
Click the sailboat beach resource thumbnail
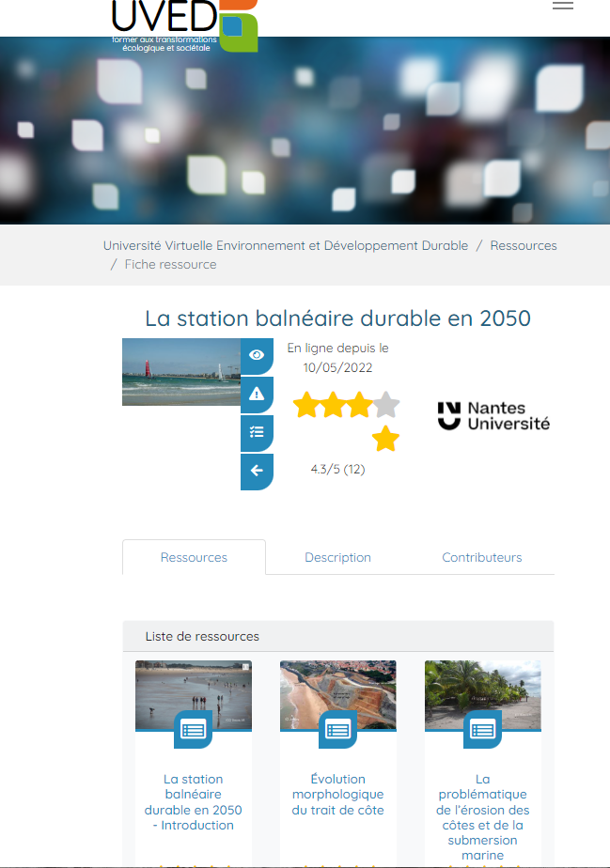click(x=181, y=372)
